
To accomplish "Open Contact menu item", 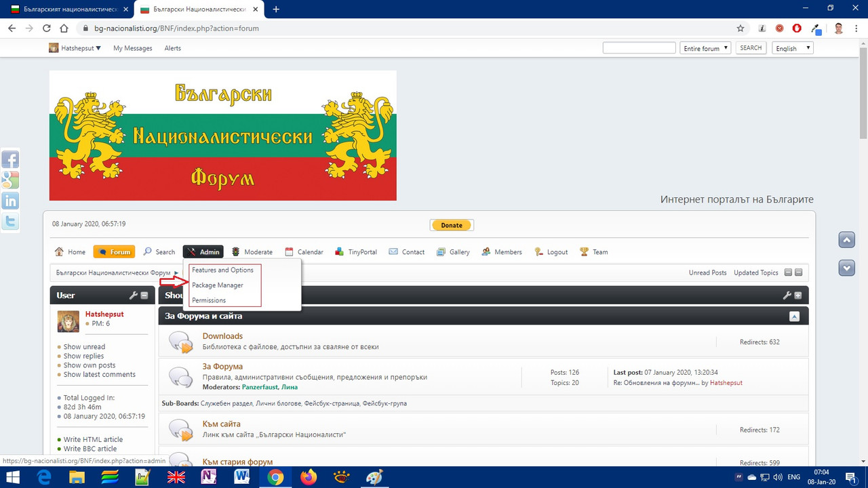I will coord(406,251).
